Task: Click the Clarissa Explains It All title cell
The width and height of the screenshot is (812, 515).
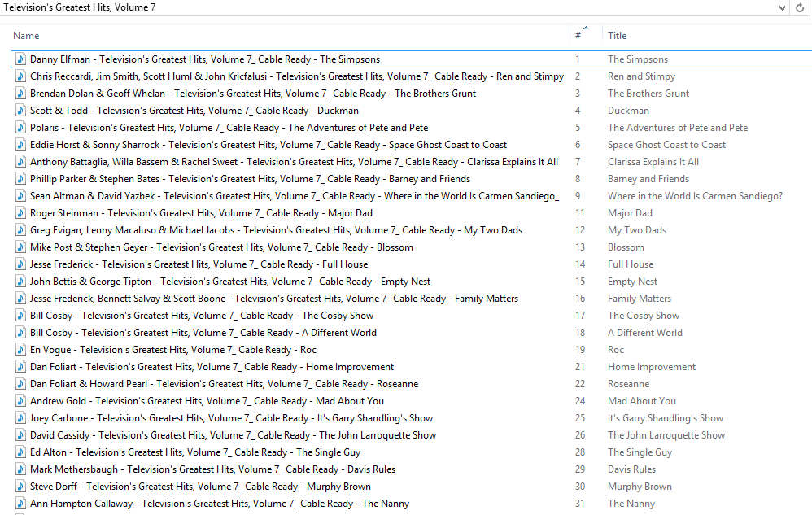Action: pos(653,162)
